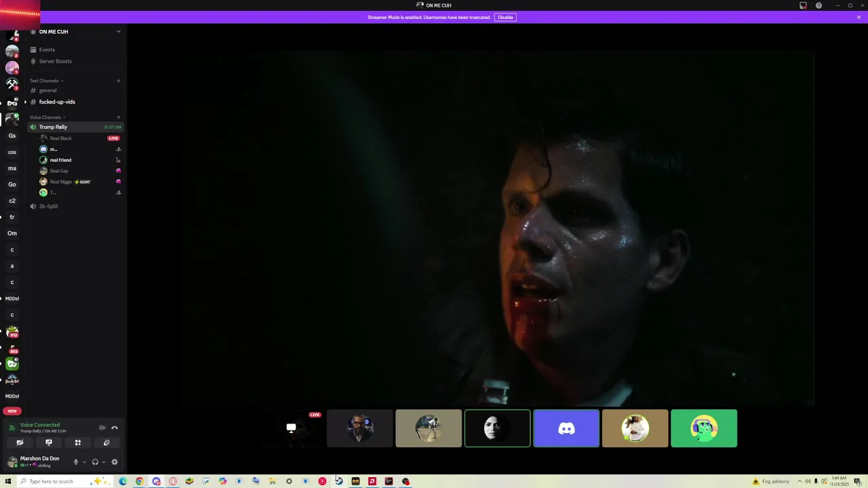The height and width of the screenshot is (488, 868).
Task: Mute or unmute the microphone
Action: pyautogui.click(x=76, y=462)
